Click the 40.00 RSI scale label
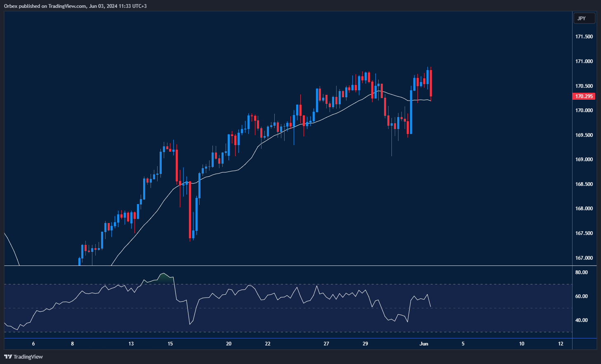 tap(582, 320)
